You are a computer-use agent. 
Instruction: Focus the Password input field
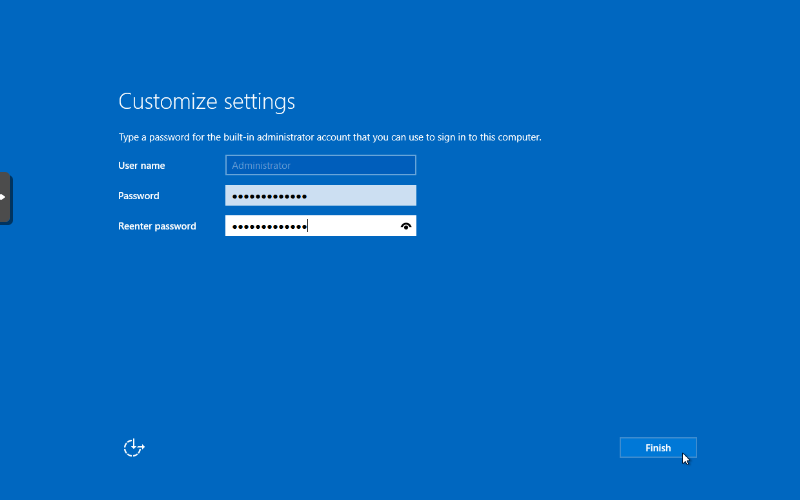pos(320,196)
